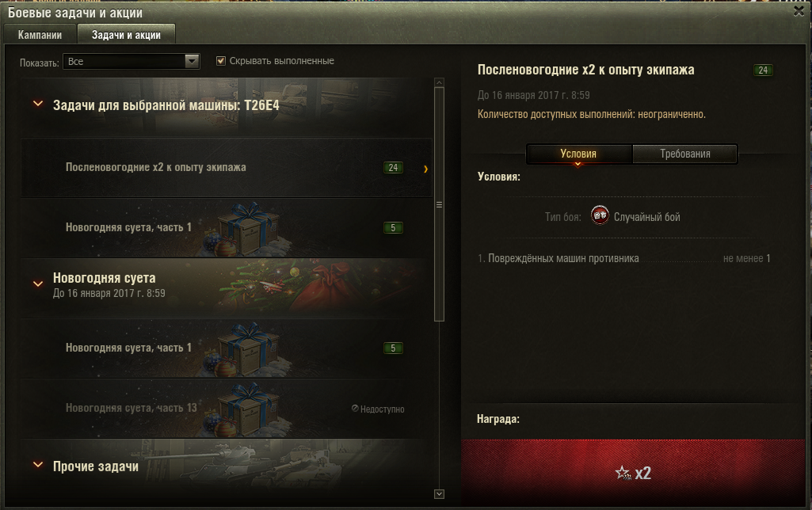The image size is (812, 510).
Task: Open the Показать filter dropdown
Action: click(x=131, y=62)
